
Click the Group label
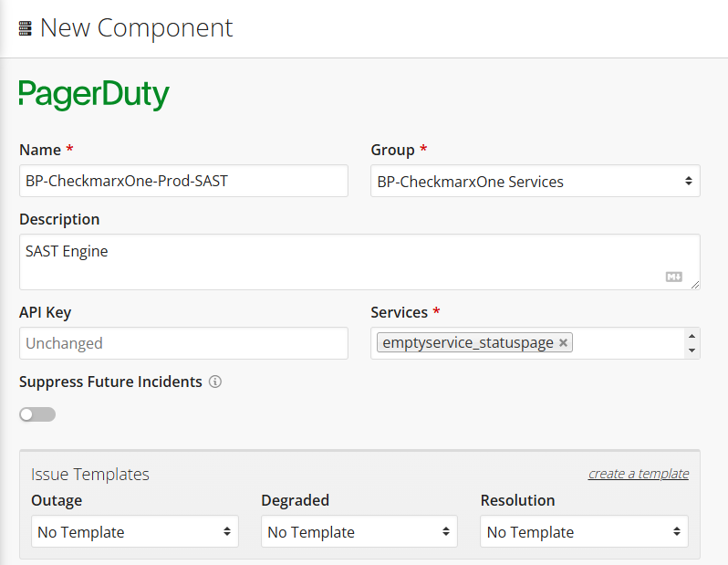[x=393, y=150]
